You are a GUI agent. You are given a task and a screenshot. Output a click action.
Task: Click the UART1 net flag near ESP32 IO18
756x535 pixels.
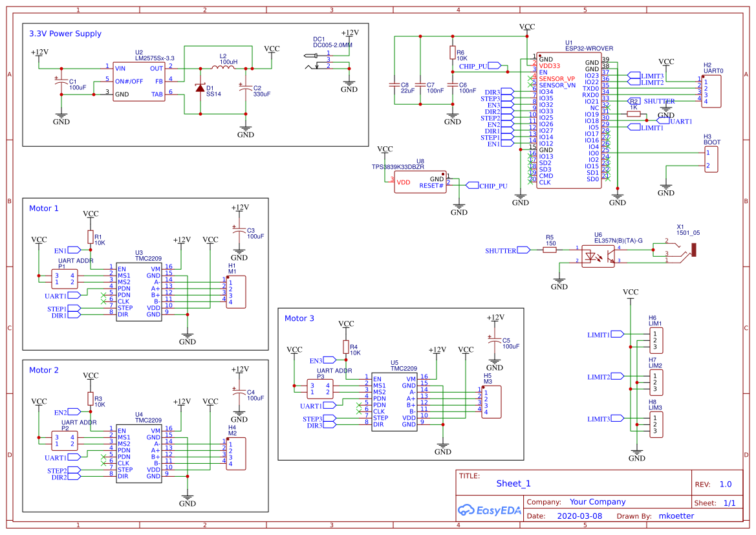(675, 121)
